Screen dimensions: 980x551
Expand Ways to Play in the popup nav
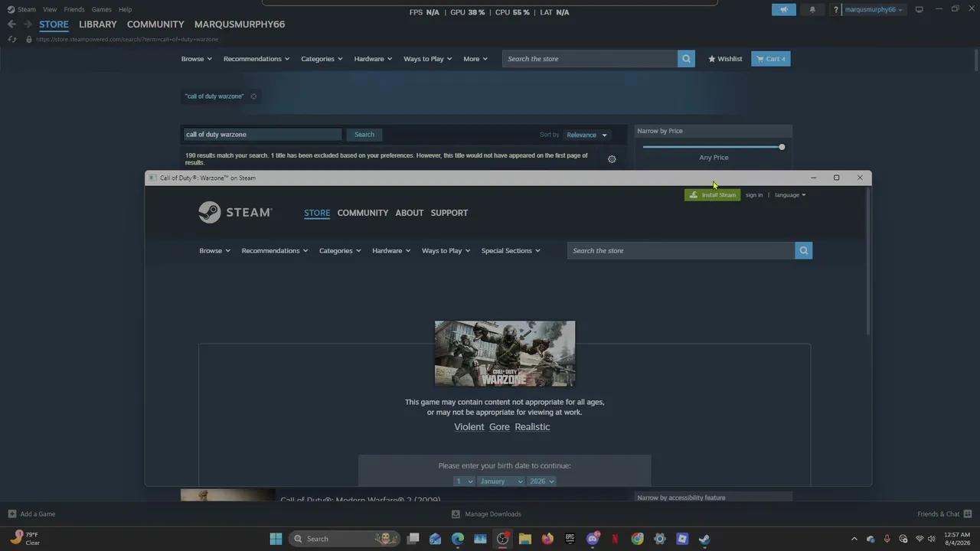point(446,251)
